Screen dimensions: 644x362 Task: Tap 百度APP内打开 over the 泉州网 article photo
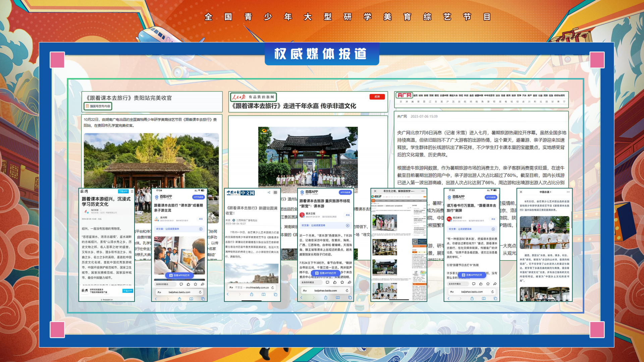179,275
